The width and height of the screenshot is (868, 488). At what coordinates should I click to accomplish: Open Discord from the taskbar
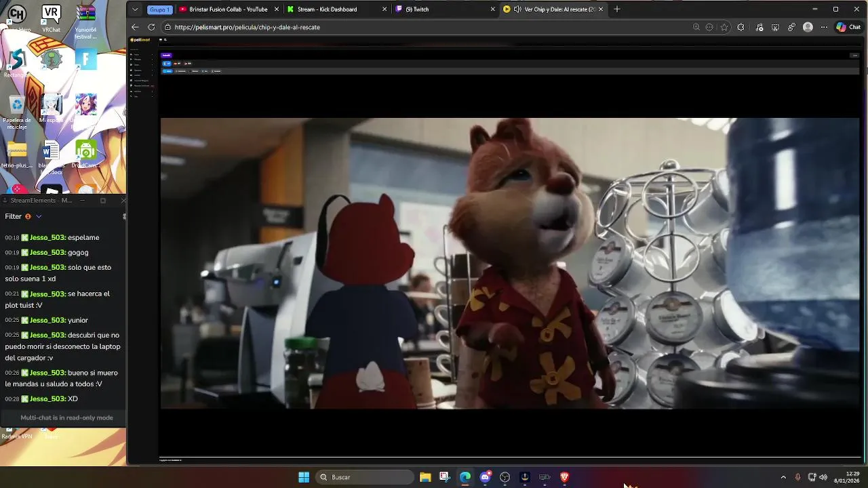(485, 477)
